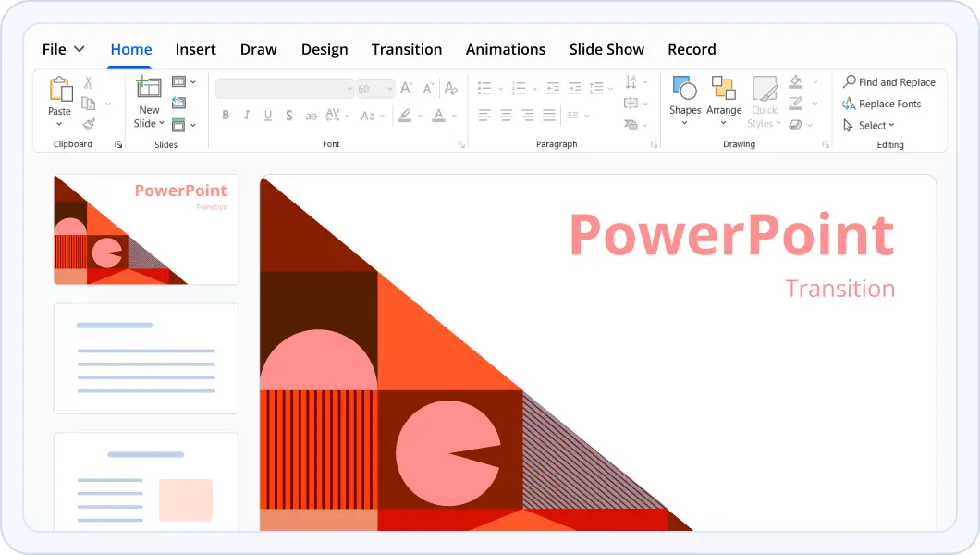
Task: Click the Cut scissors icon
Action: point(87,83)
